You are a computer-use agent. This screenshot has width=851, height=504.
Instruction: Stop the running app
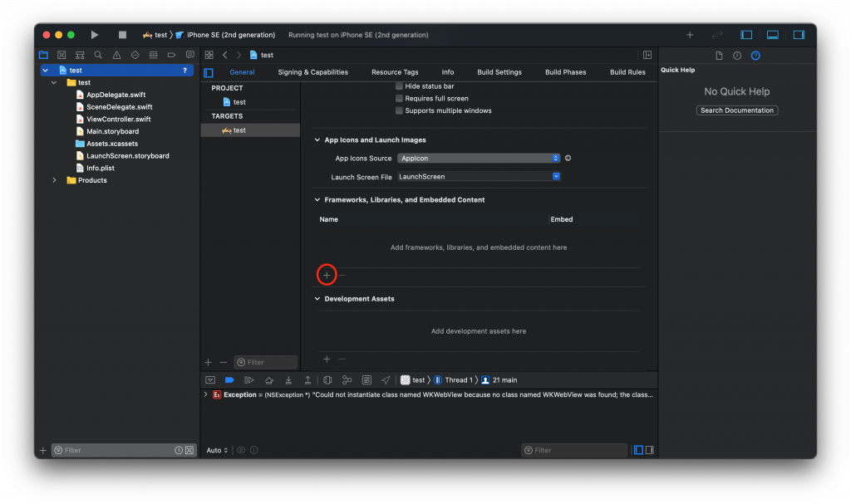pyautogui.click(x=122, y=35)
